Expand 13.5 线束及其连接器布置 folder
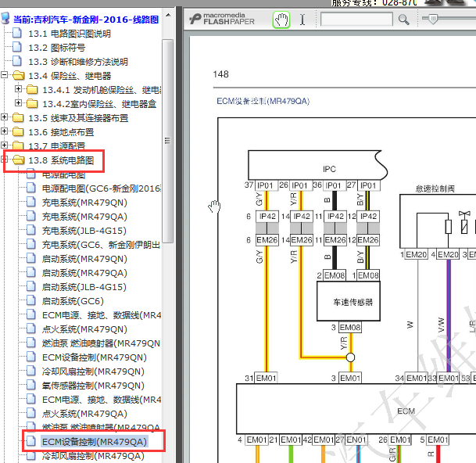The height and width of the screenshot is (463, 476). tap(4, 117)
